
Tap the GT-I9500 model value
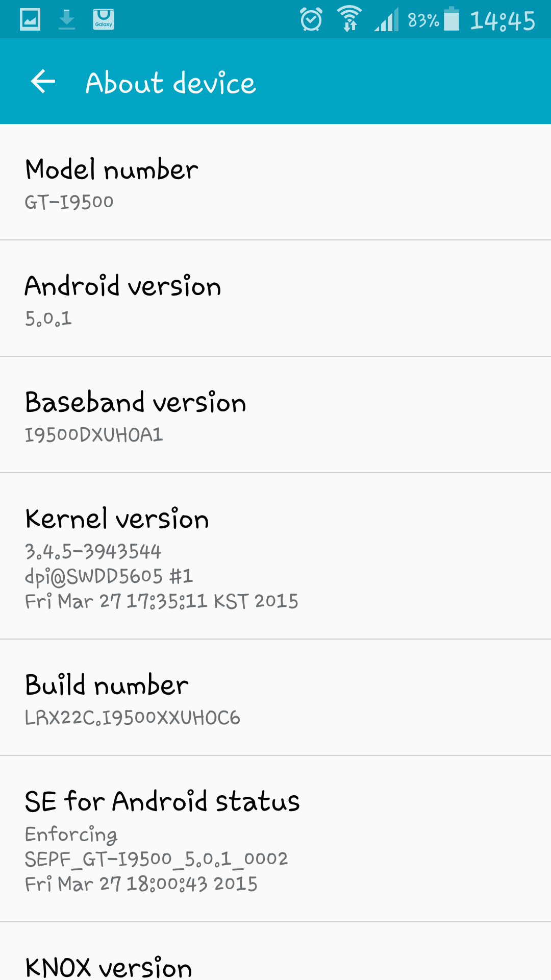(x=69, y=202)
